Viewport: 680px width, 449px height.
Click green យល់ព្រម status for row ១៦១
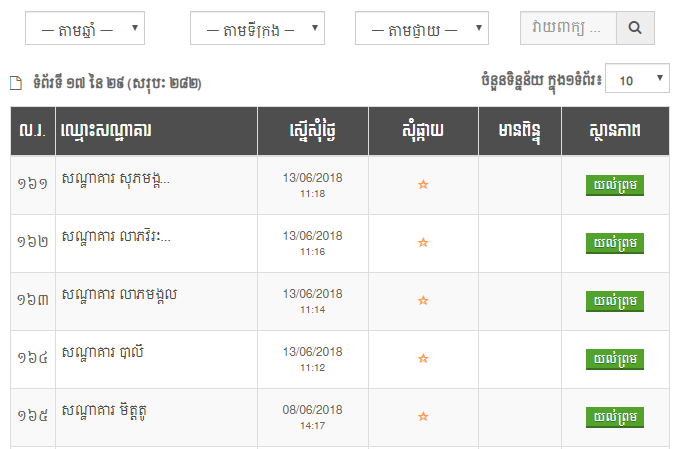pos(615,185)
